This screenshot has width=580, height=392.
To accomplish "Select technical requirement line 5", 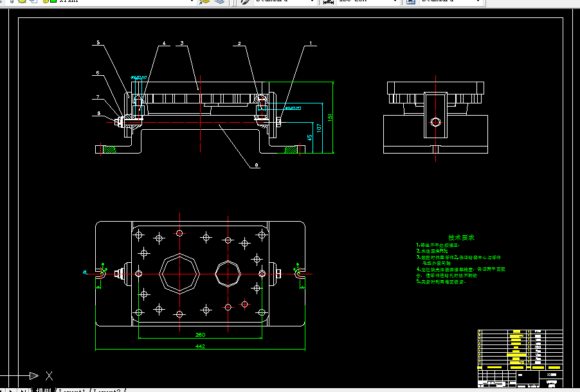I will pyautogui.click(x=440, y=281).
